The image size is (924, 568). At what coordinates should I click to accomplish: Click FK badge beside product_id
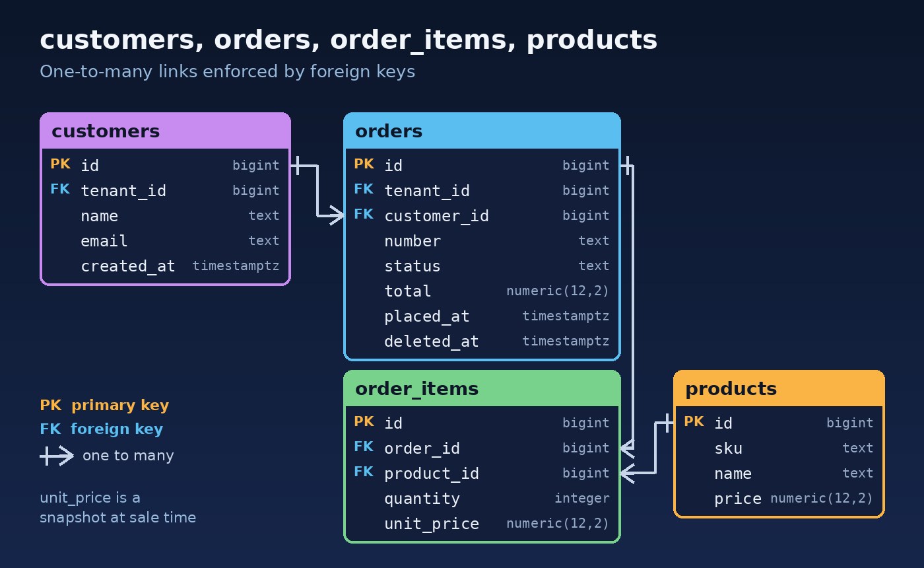364,472
